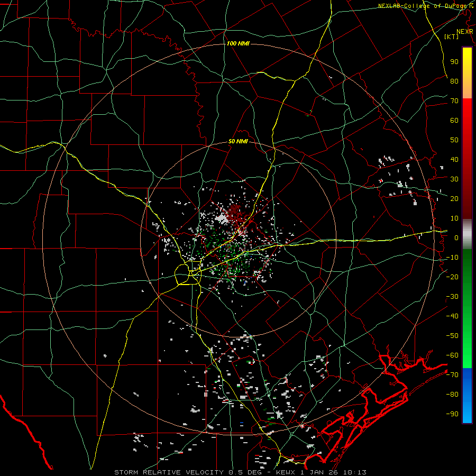Click the -50 value on the velocity scale
The width and height of the screenshot is (476, 476).
coord(452,336)
